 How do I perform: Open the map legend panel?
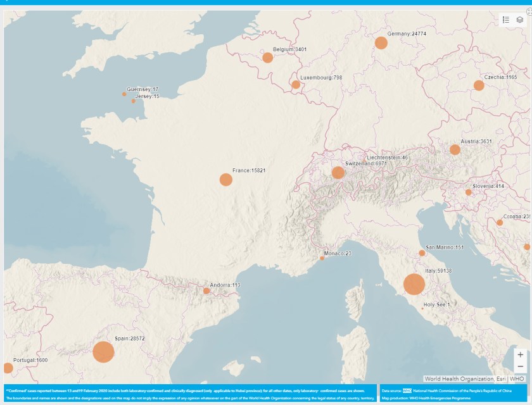point(506,20)
